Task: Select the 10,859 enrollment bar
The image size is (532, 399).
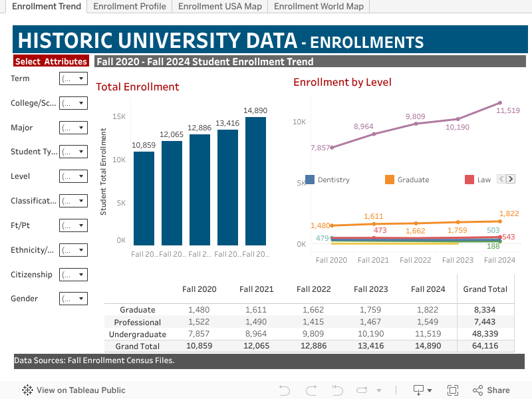Action: click(144, 198)
